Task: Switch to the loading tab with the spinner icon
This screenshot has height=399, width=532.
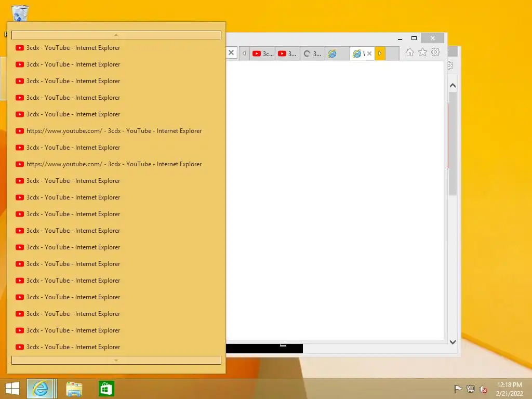Action: point(312,54)
